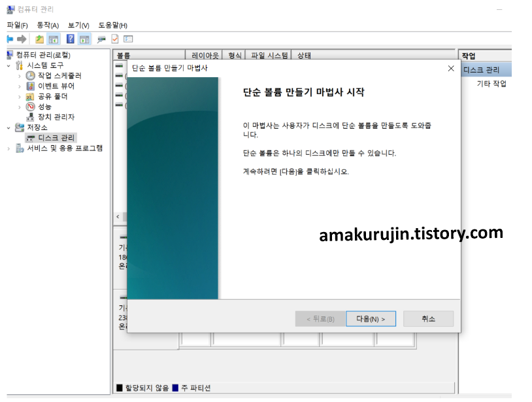Click the connect/refresh disk toolbar icon
The width and height of the screenshot is (532, 402).
(101, 40)
